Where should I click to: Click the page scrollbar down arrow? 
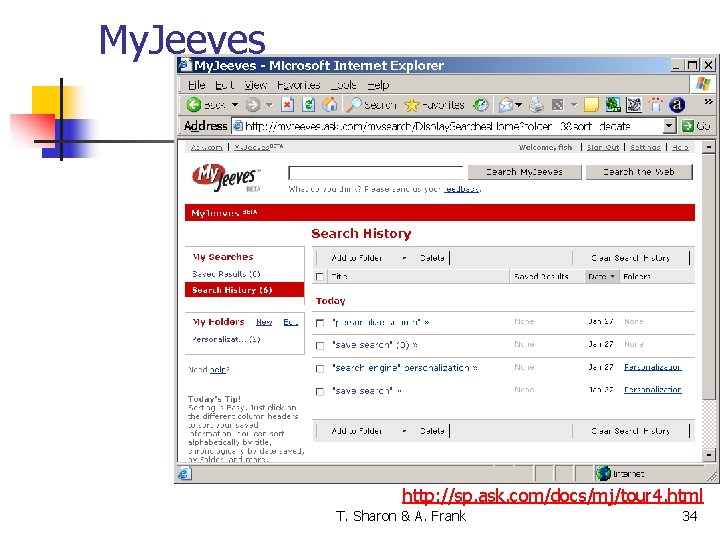(709, 455)
